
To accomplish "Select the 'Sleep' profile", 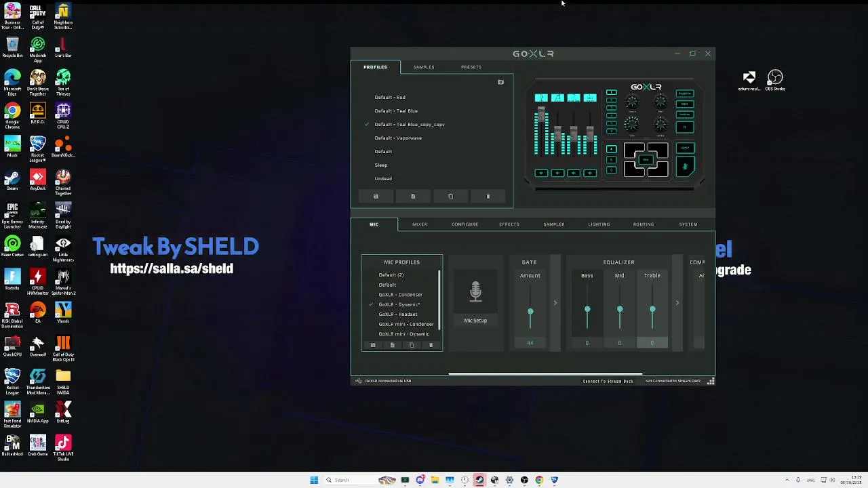I will pos(381,165).
